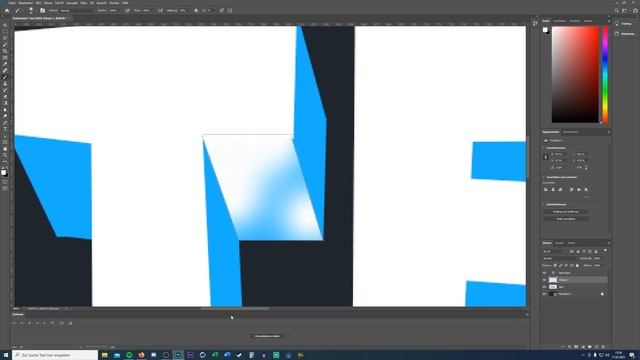Open the Filter menu

tap(84, 3)
